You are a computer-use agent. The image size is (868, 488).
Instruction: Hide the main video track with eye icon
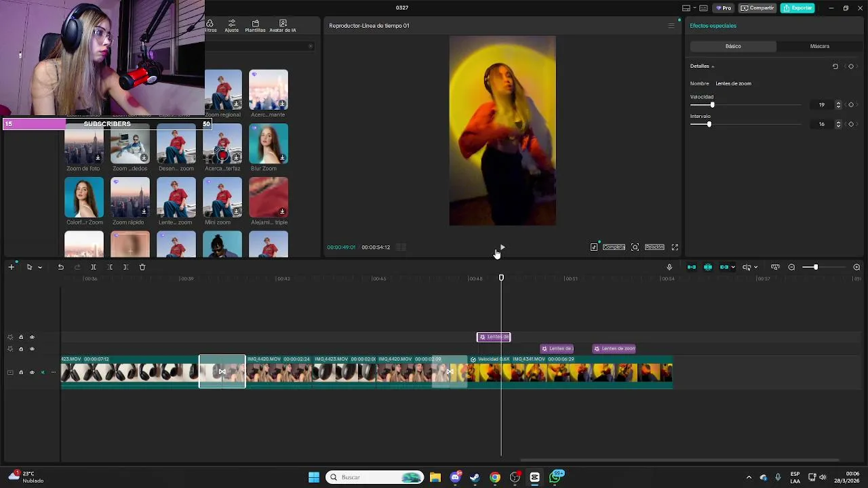(32, 372)
